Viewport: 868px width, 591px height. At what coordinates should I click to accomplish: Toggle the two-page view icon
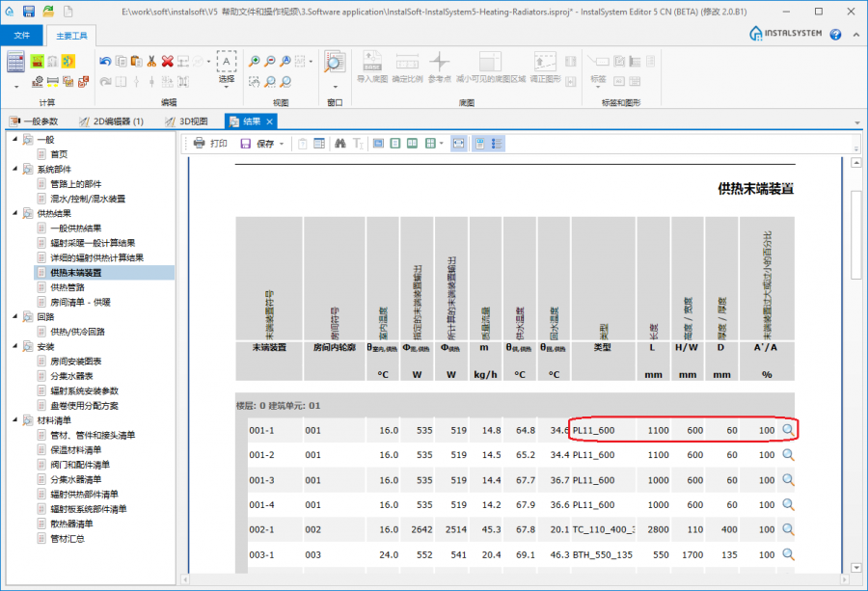pos(412,144)
